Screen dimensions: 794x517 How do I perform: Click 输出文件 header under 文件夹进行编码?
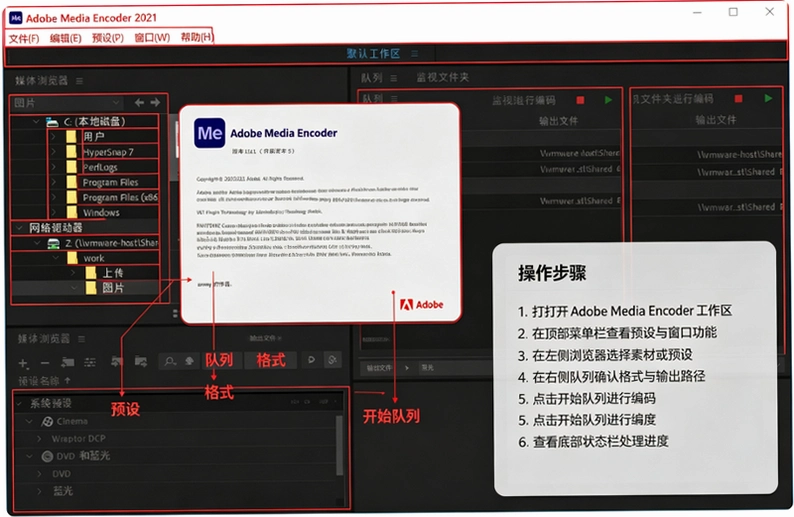[714, 120]
